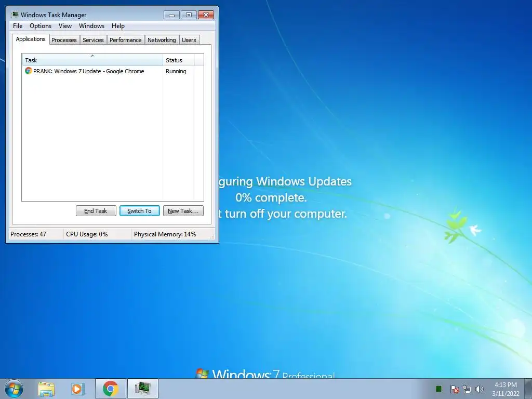Image resolution: width=532 pixels, height=399 pixels.
Task: Maximize the Task Manager window
Action: [x=189, y=15]
